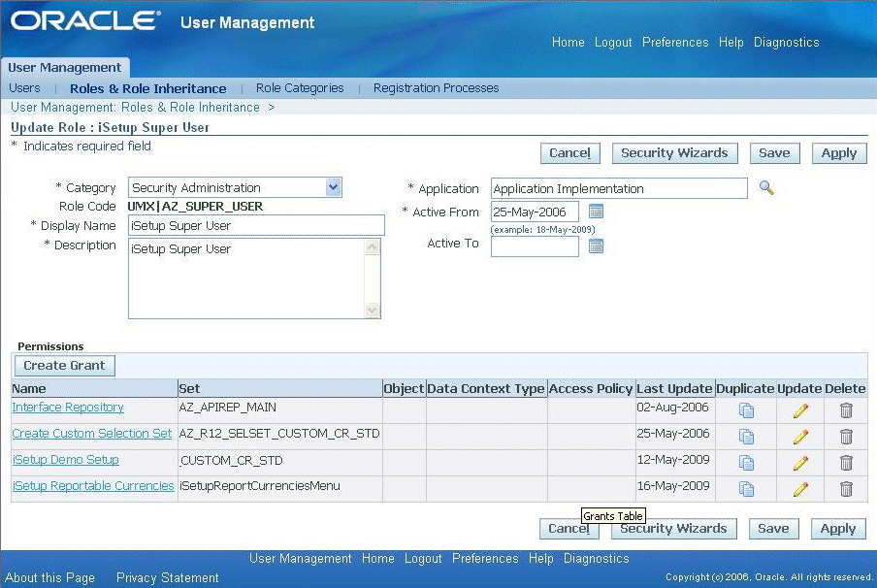
Task: Open the About this Page footer link
Action: [49, 578]
